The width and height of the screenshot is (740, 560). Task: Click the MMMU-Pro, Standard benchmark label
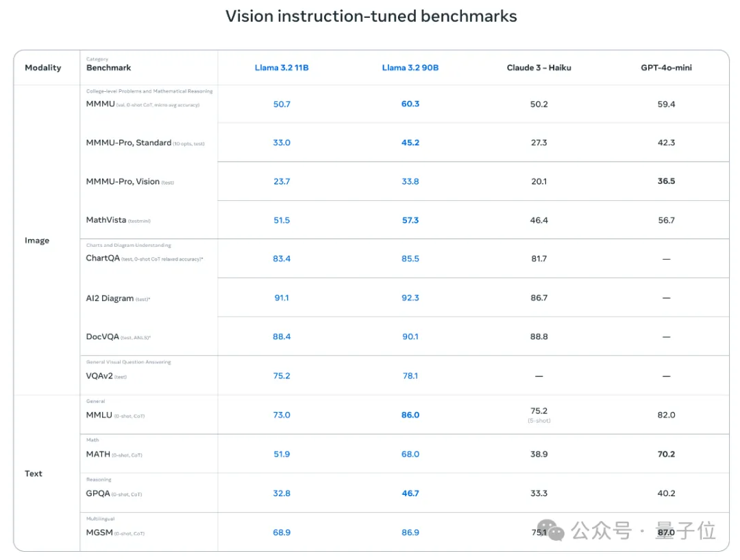[x=128, y=143]
